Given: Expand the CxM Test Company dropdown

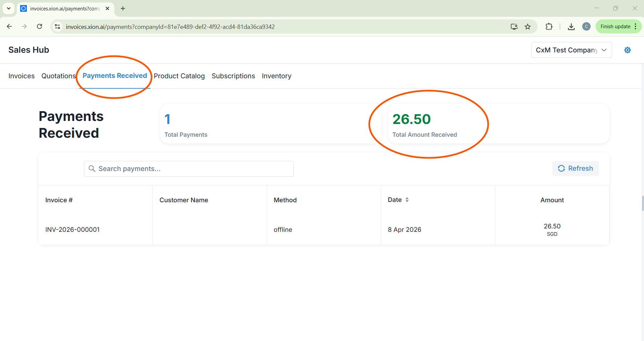Looking at the screenshot, I should coord(571,50).
